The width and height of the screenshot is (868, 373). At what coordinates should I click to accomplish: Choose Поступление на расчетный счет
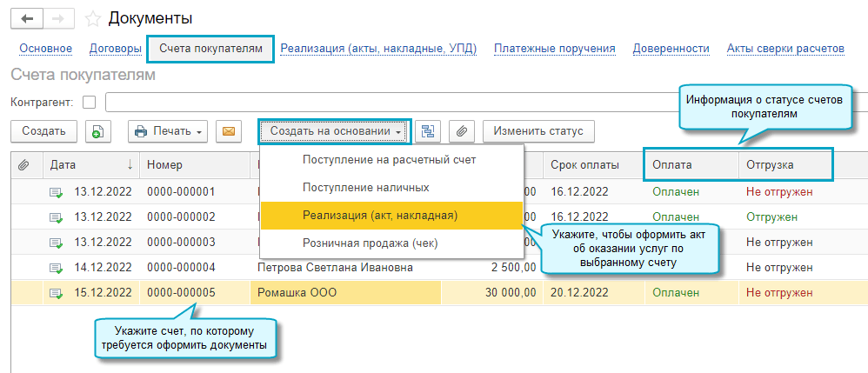point(389,159)
